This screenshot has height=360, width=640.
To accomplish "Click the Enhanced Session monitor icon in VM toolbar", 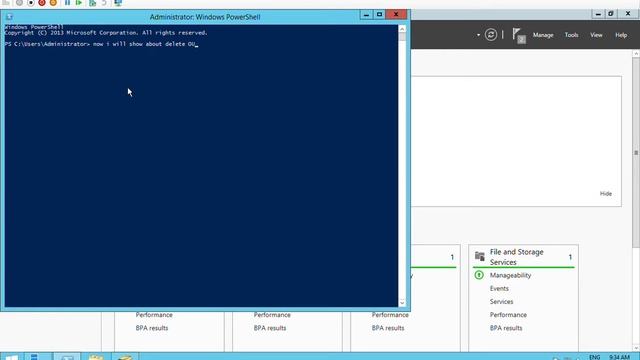I will [x=118, y=3].
